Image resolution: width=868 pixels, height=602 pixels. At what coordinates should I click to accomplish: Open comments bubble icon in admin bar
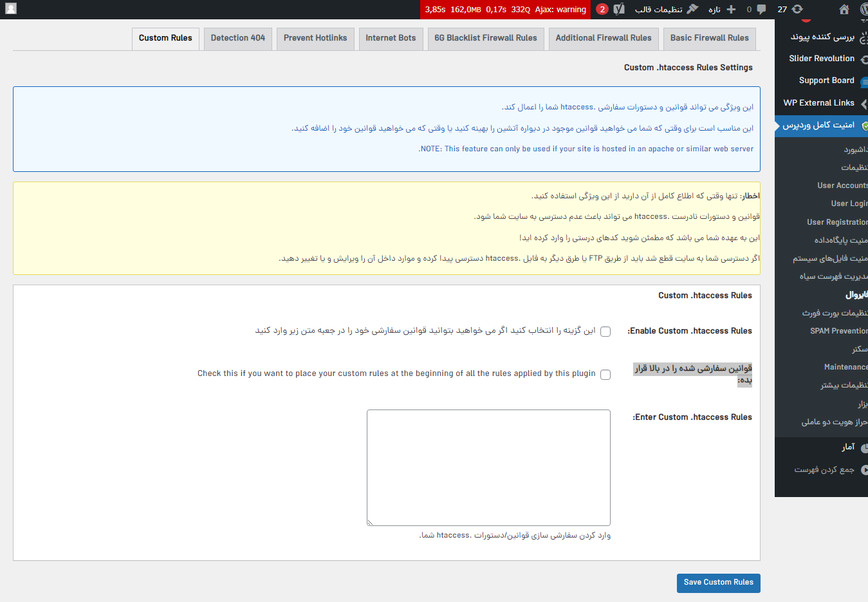pos(761,9)
